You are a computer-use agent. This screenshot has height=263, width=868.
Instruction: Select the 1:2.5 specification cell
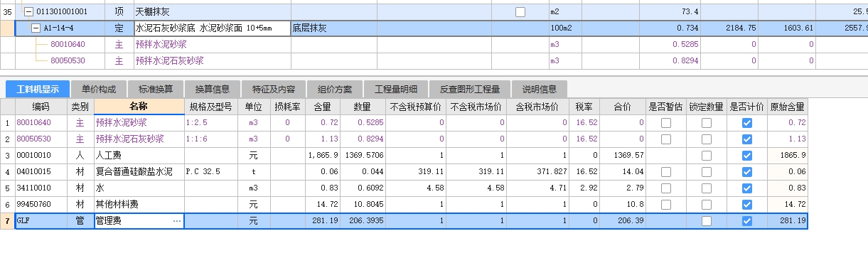click(x=210, y=123)
